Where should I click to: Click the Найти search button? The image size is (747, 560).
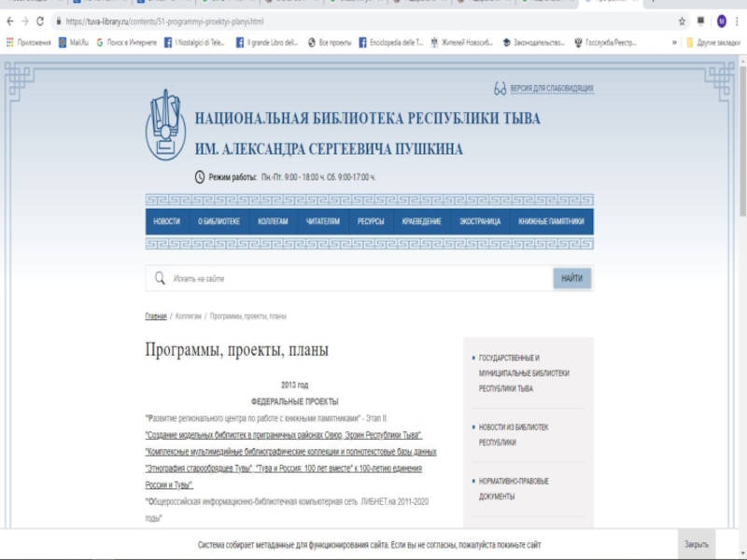572,278
